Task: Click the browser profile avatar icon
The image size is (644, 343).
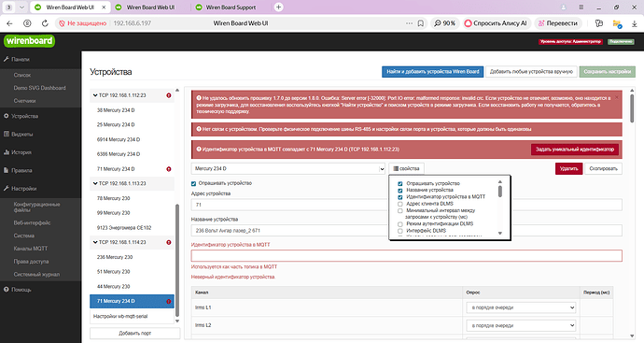Action: (x=564, y=7)
